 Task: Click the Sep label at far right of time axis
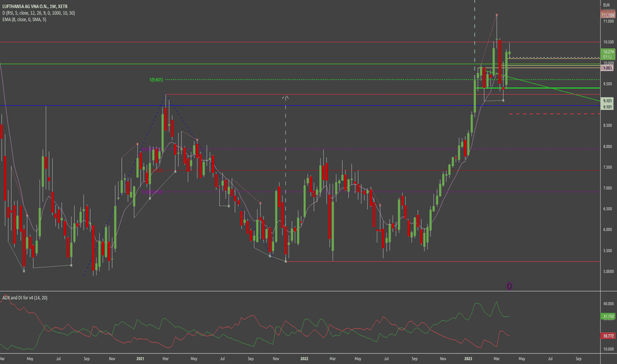click(x=579, y=359)
